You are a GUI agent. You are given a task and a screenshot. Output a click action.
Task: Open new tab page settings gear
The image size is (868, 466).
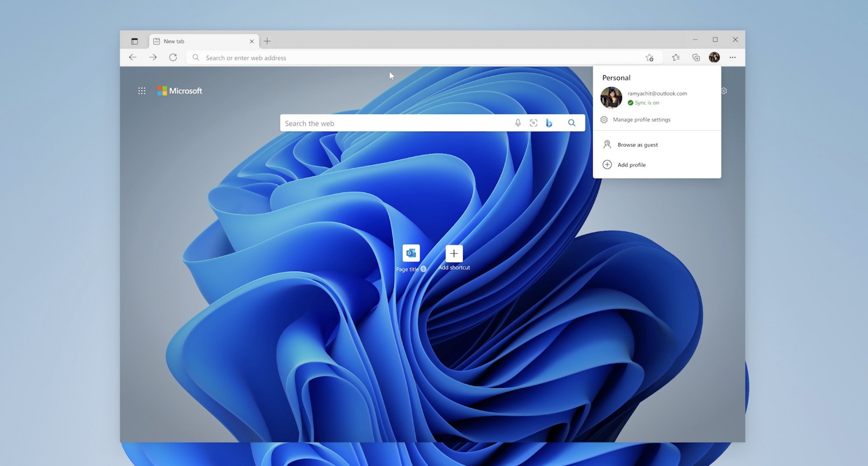[724, 90]
